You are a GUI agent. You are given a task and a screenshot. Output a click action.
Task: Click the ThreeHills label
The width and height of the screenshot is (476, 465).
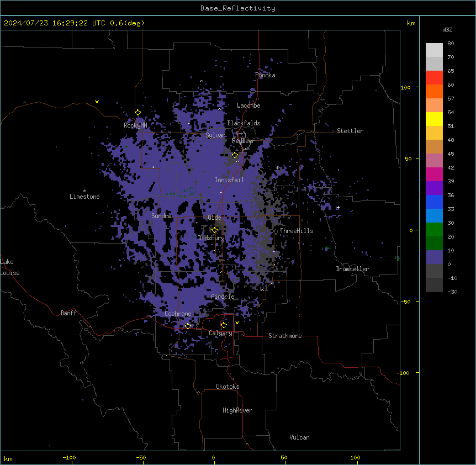point(297,231)
